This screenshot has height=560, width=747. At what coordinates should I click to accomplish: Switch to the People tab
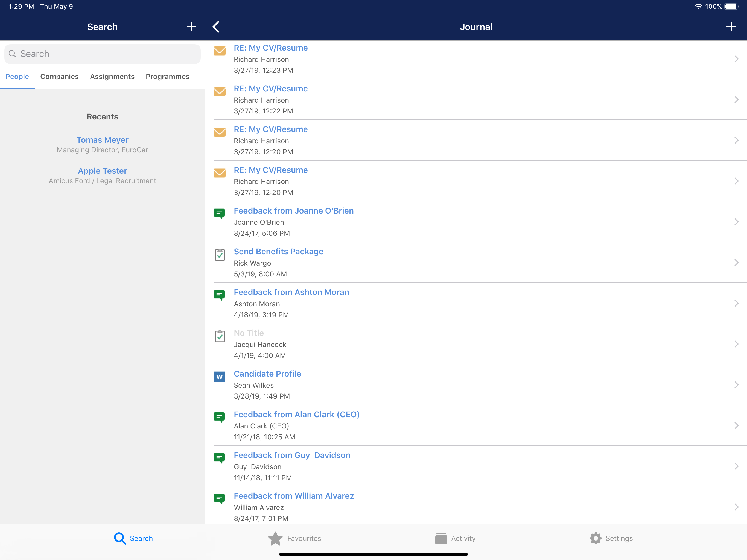17,77
